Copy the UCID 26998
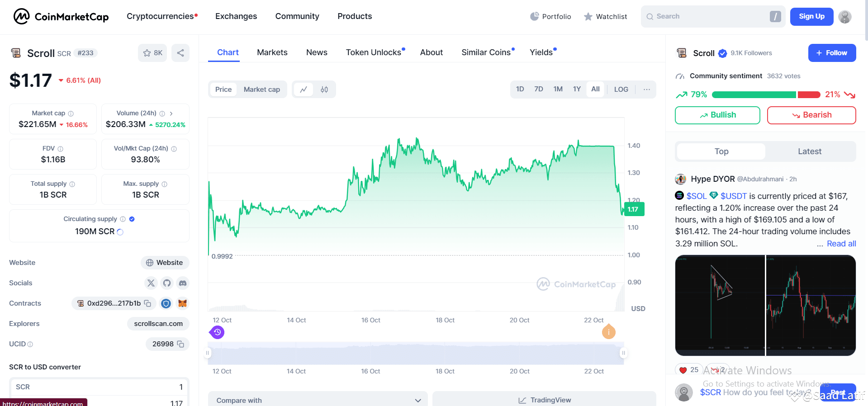This screenshot has height=406, width=868. coord(180,344)
